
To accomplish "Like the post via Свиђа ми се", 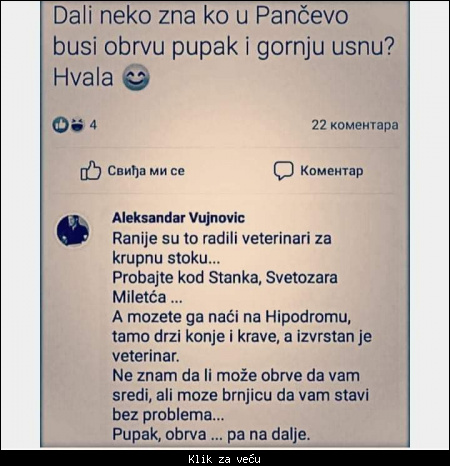I will pyautogui.click(x=146, y=171).
